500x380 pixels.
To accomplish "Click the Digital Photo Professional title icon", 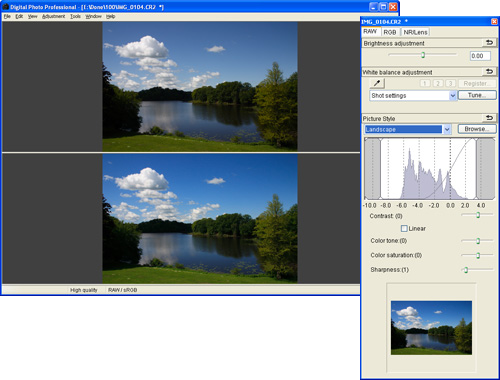I will (5, 7).
